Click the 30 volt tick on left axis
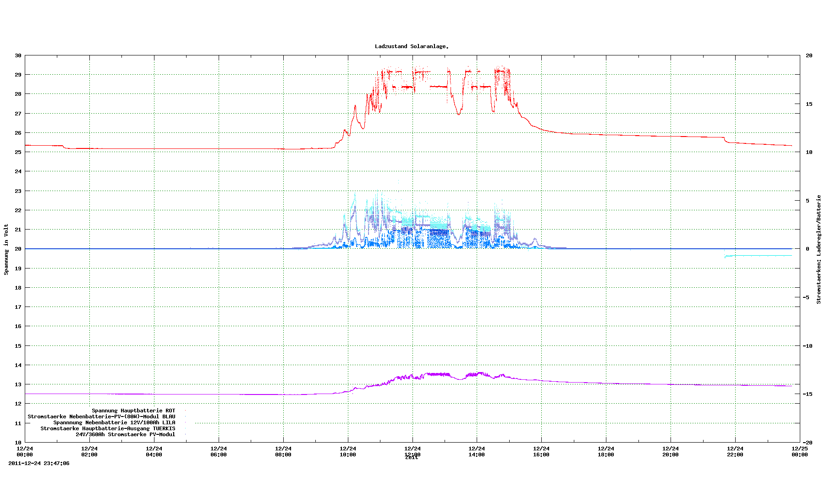 coord(18,55)
